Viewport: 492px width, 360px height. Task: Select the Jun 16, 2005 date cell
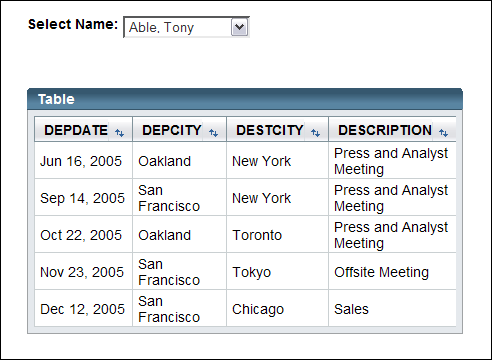click(84, 161)
